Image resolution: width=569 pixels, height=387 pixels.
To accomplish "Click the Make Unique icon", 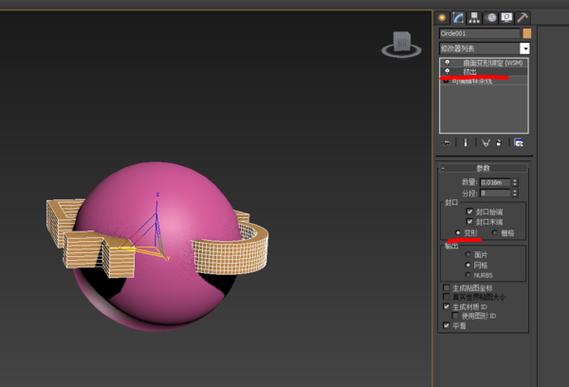I will 486,143.
